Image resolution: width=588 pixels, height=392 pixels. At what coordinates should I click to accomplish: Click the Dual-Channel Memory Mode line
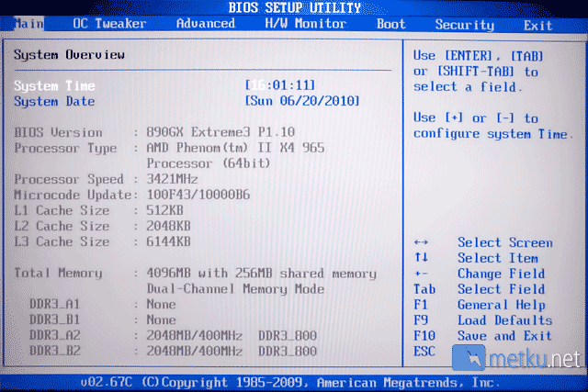[x=235, y=289]
